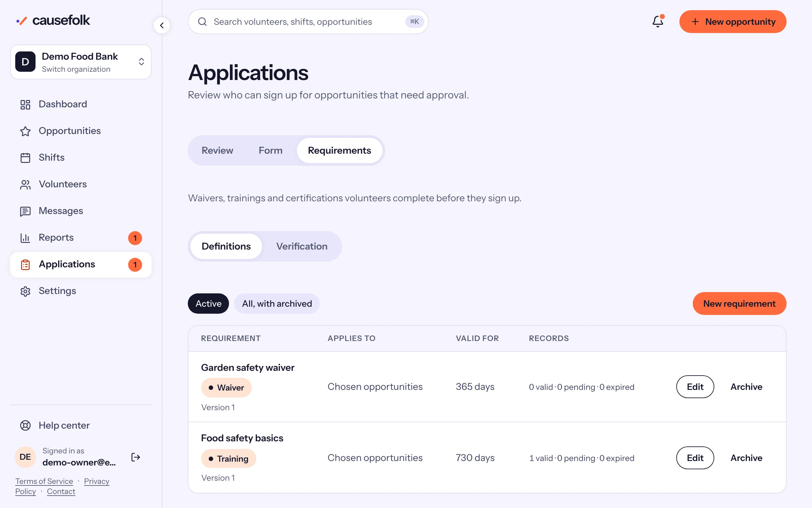Click the DE user avatar
The image size is (812, 508).
click(25, 457)
